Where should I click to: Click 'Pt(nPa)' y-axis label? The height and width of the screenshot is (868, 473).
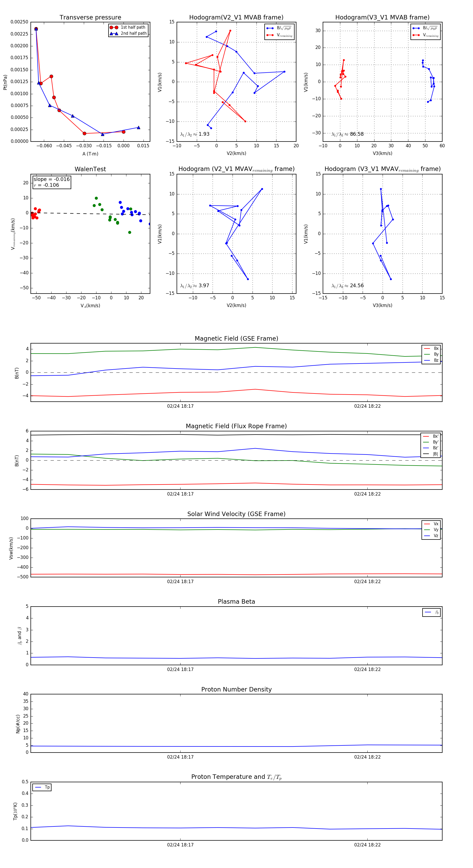click(5, 82)
